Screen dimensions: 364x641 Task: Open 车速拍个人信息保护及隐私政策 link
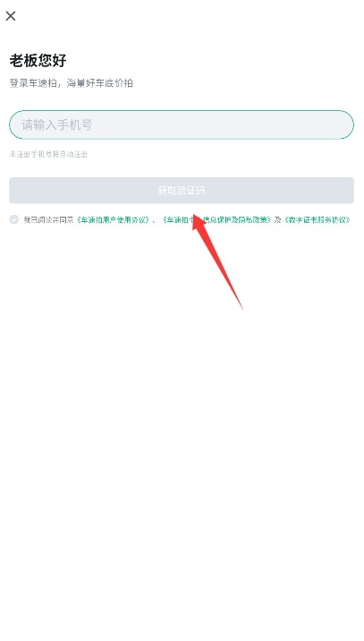(x=217, y=220)
